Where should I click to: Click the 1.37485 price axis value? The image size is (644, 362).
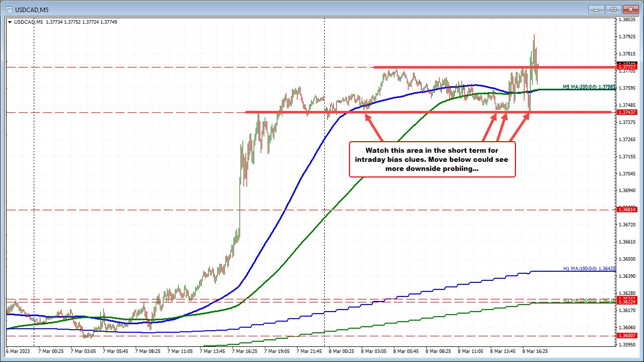pyautogui.click(x=627, y=105)
